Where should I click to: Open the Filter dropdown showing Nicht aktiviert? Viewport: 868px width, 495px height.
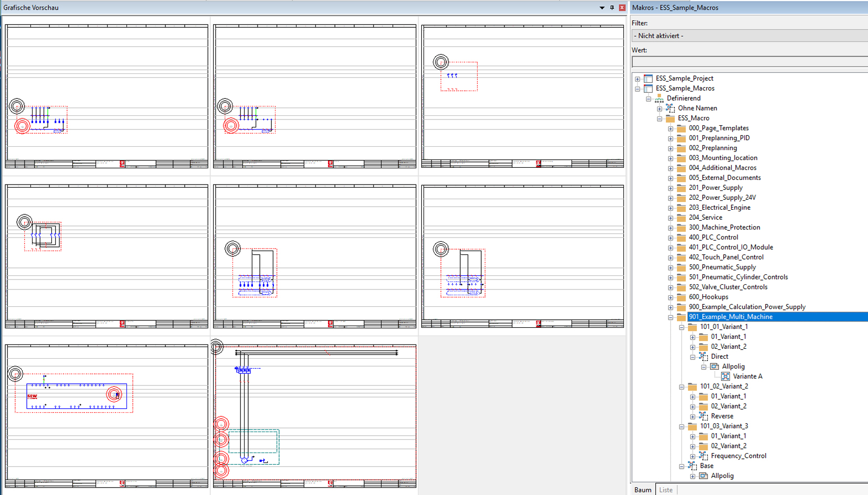749,36
